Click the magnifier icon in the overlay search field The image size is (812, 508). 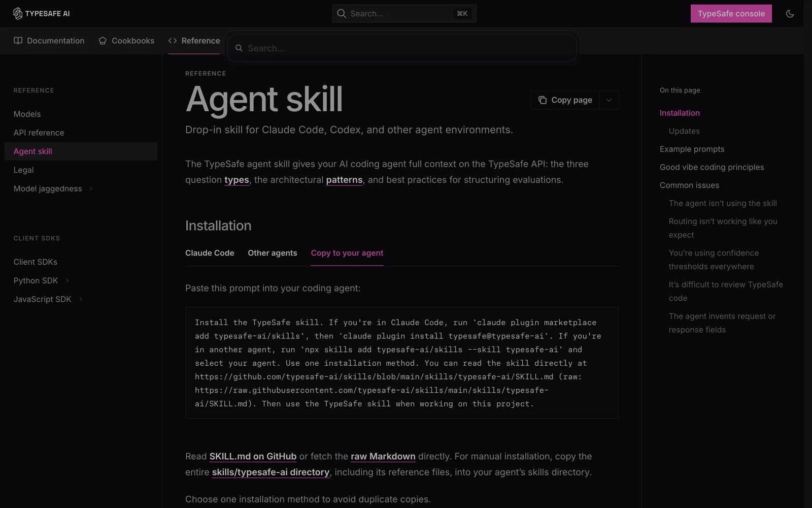coord(239,48)
